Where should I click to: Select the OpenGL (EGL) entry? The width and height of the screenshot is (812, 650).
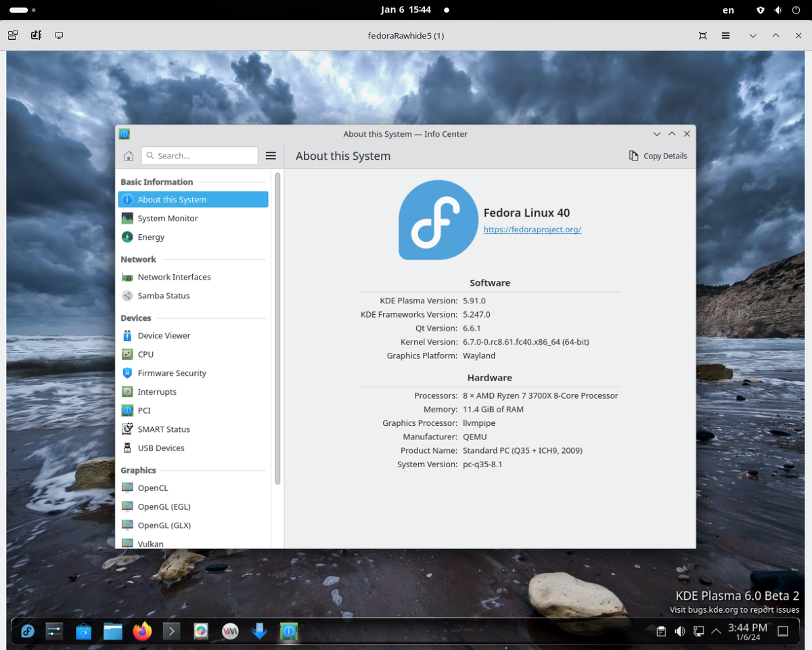(193, 506)
